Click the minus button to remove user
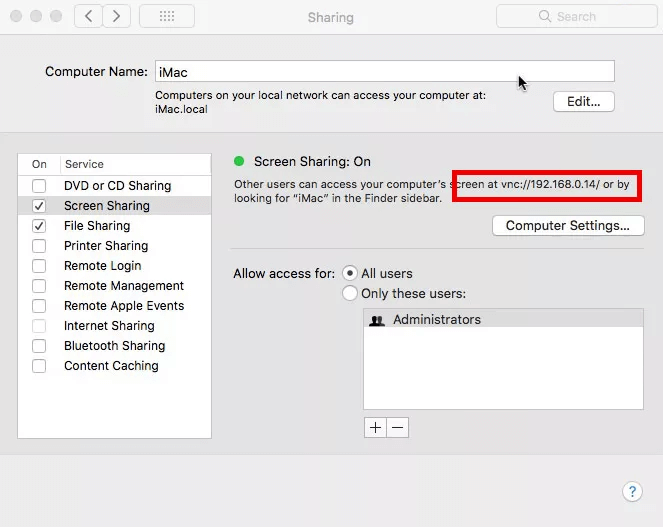Viewport: 663px width, 527px height. tap(397, 427)
